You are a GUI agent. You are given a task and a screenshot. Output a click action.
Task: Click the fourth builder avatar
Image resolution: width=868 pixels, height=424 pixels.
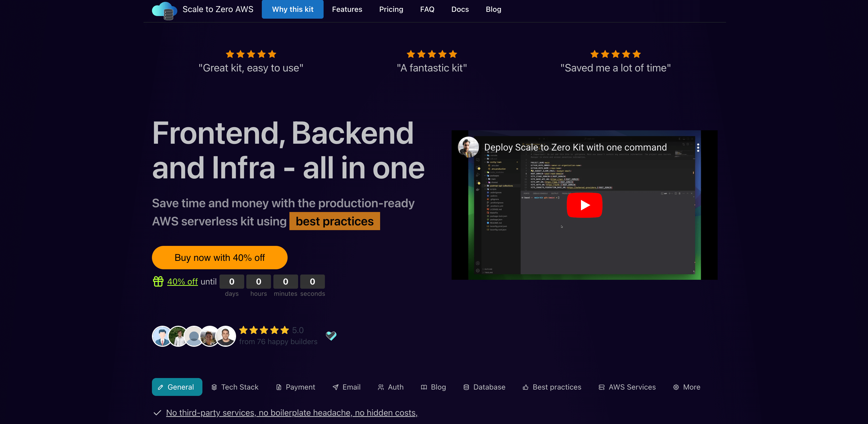click(x=210, y=336)
